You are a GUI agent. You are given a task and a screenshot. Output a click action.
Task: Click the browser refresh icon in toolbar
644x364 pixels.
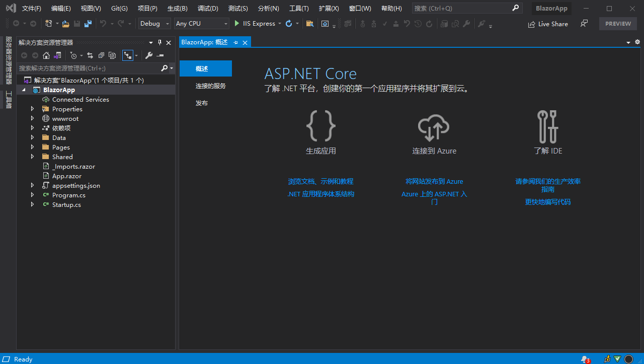pos(289,24)
